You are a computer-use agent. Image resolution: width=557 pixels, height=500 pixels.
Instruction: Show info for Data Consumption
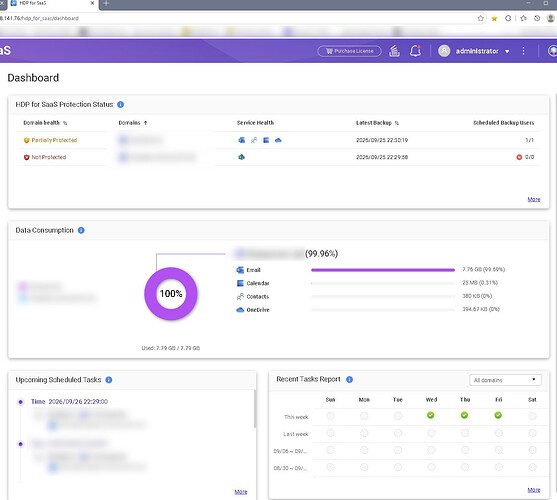[81, 230]
